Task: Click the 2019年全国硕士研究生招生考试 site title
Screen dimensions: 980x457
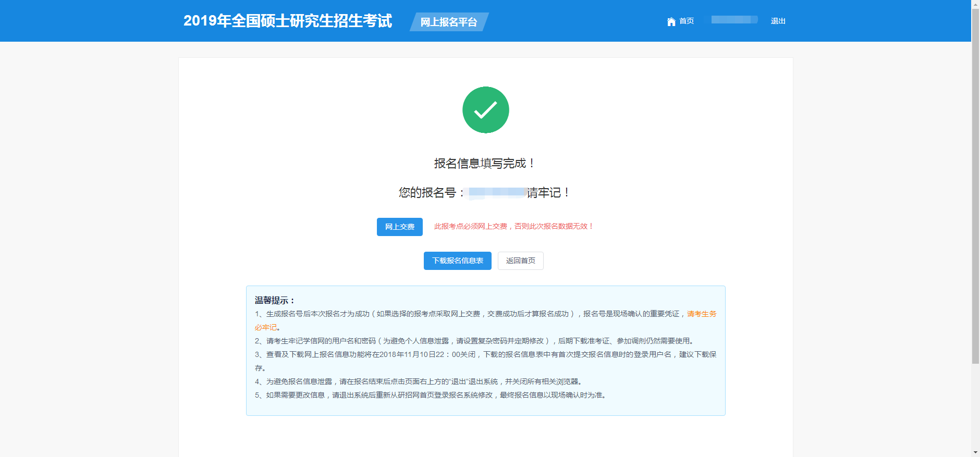Action: click(287, 21)
